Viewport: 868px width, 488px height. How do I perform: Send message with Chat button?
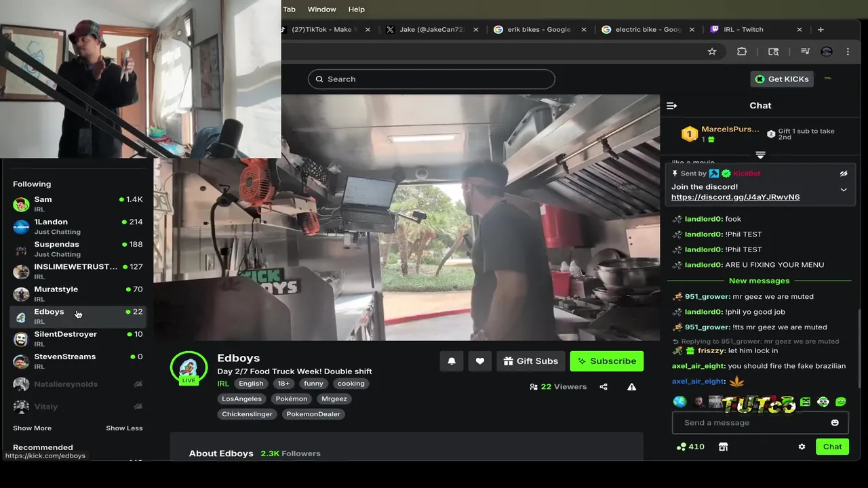(832, 447)
